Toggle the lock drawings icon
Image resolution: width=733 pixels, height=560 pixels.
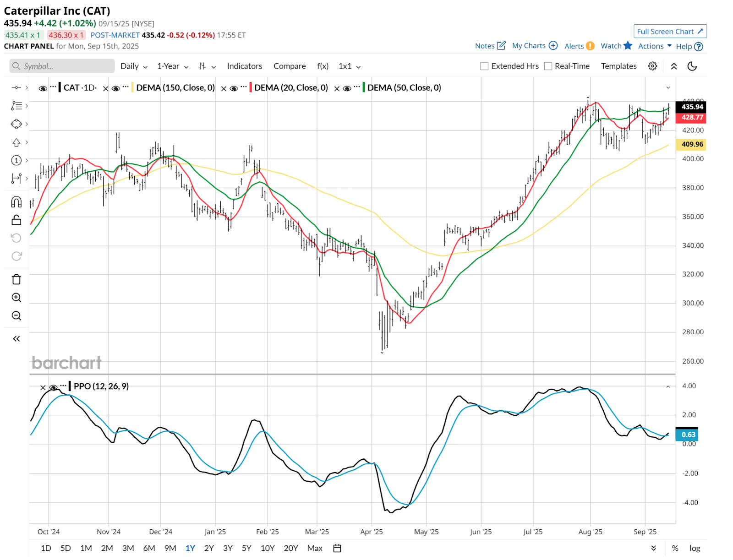(x=16, y=220)
